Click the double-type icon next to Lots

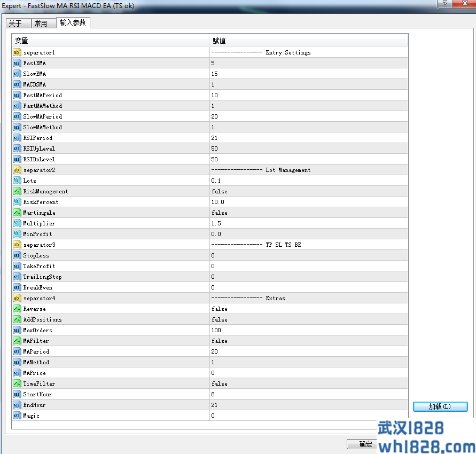17,181
